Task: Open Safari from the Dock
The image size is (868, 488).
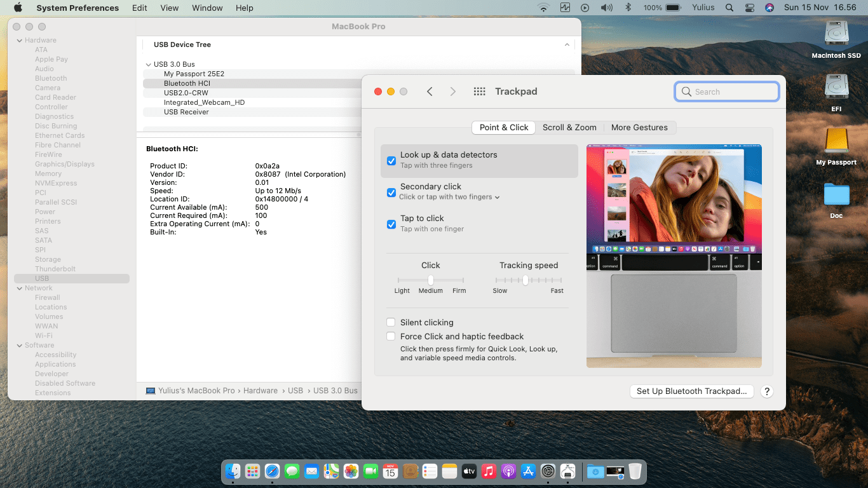Action: pos(272,471)
